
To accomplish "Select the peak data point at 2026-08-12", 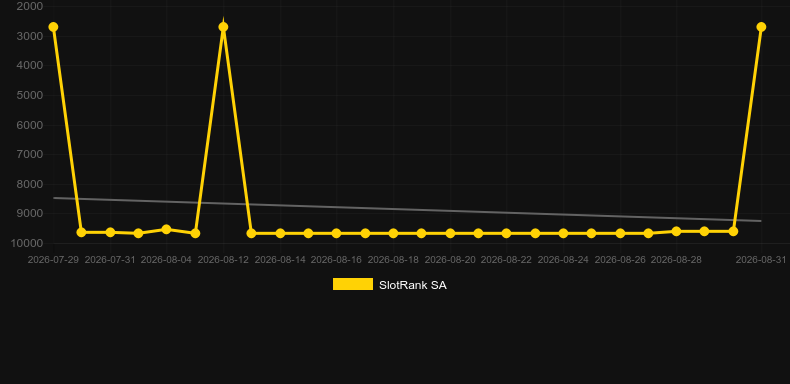I will pos(223,27).
